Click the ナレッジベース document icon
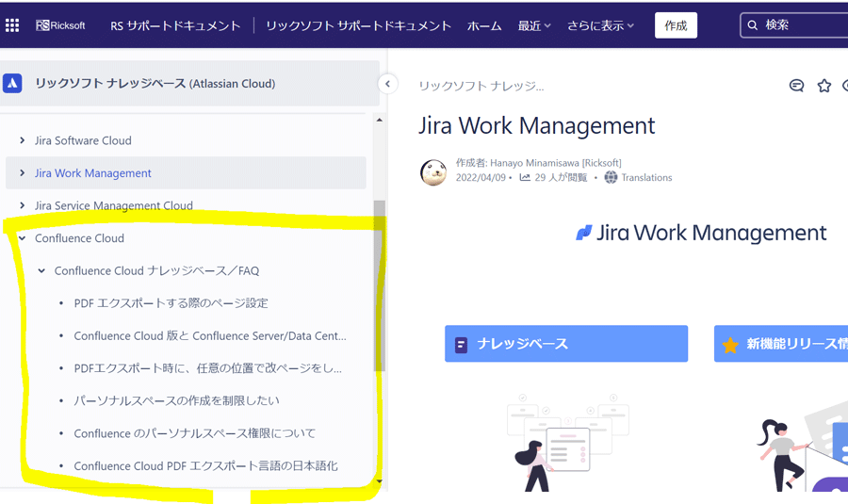The height and width of the screenshot is (504, 848). [461, 345]
